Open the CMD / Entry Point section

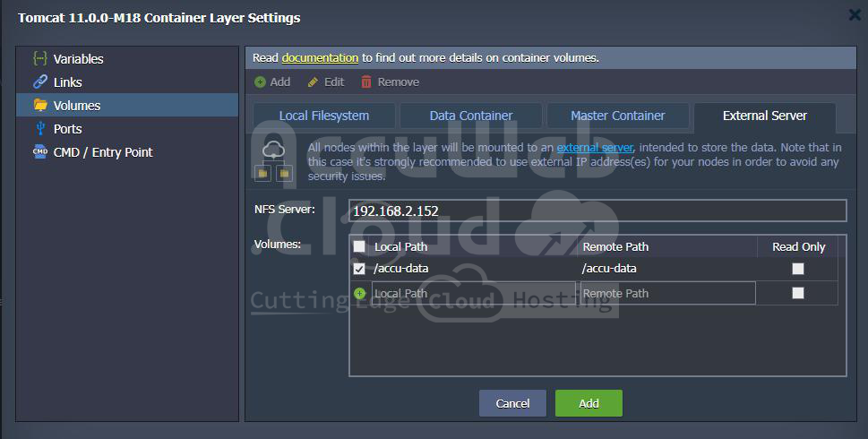127,151
